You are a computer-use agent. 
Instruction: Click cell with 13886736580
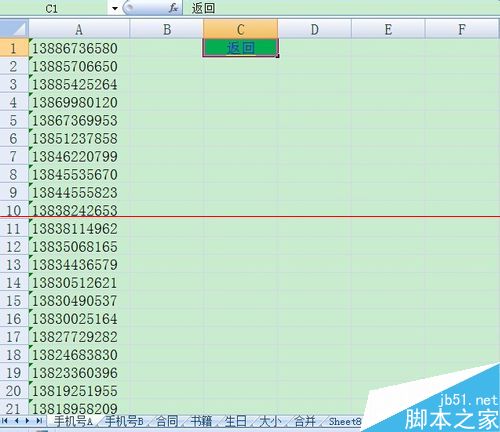pos(79,48)
